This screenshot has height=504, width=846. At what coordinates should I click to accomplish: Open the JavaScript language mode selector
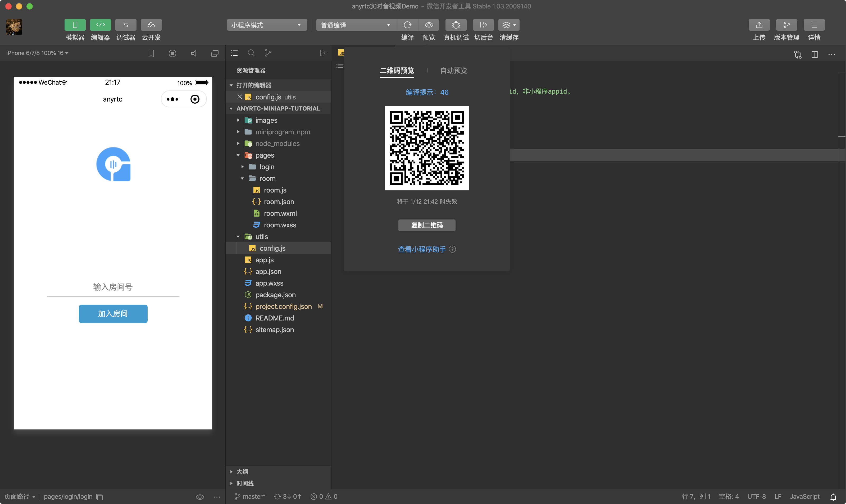[804, 497]
